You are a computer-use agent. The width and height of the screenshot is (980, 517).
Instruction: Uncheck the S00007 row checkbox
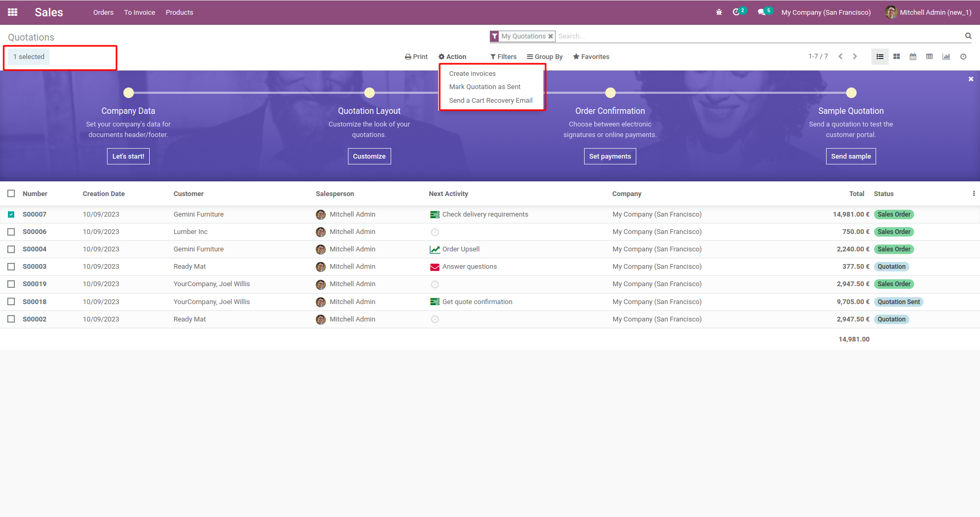click(x=11, y=214)
